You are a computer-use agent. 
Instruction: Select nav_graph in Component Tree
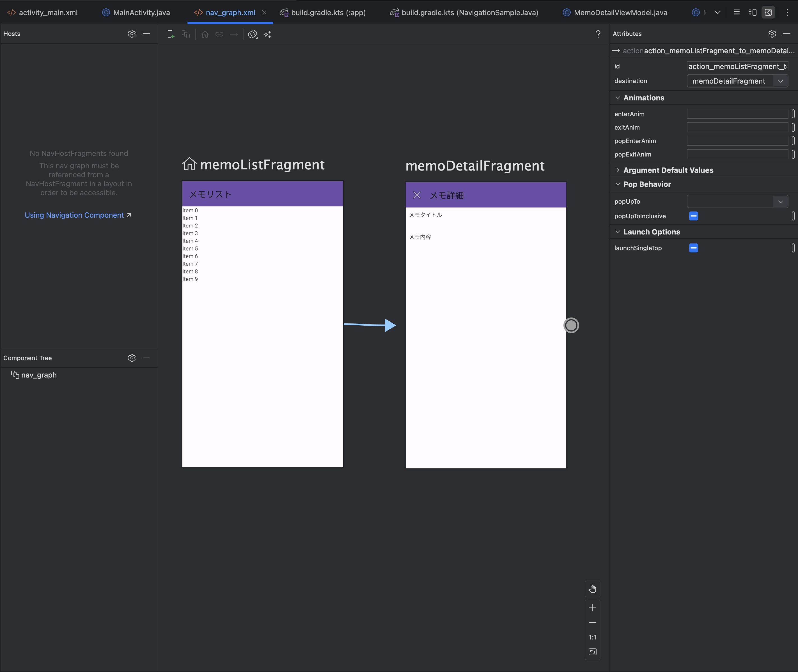click(x=38, y=375)
